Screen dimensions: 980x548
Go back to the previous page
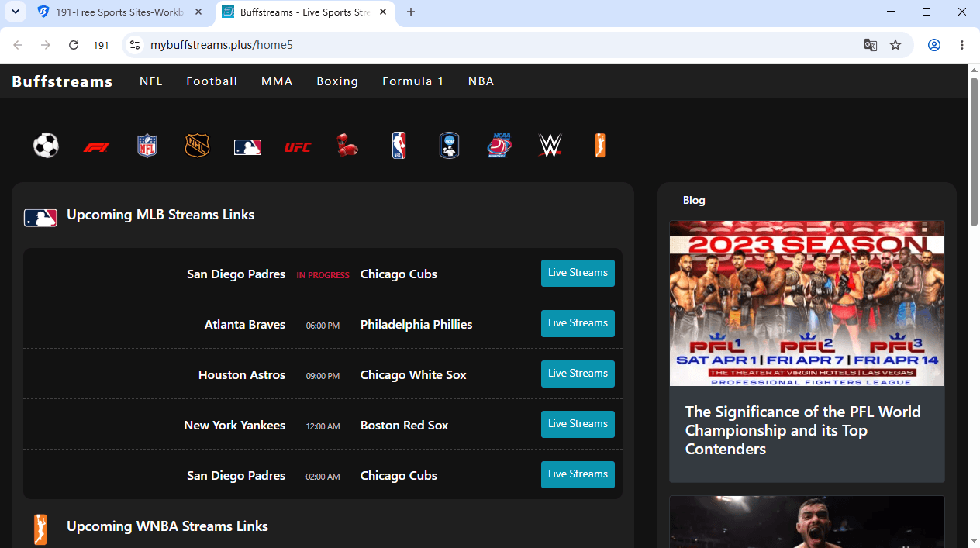coord(18,45)
